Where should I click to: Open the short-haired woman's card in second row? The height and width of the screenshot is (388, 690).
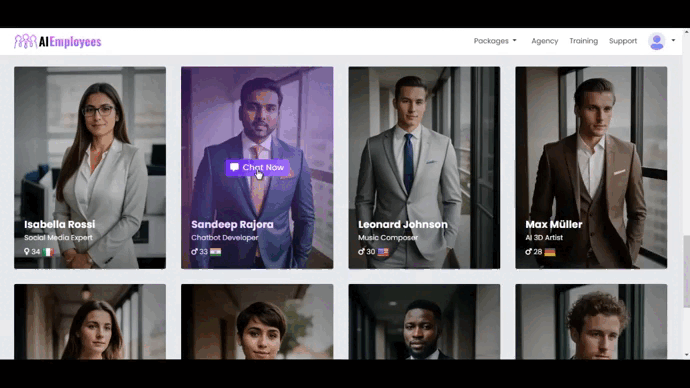point(257,322)
